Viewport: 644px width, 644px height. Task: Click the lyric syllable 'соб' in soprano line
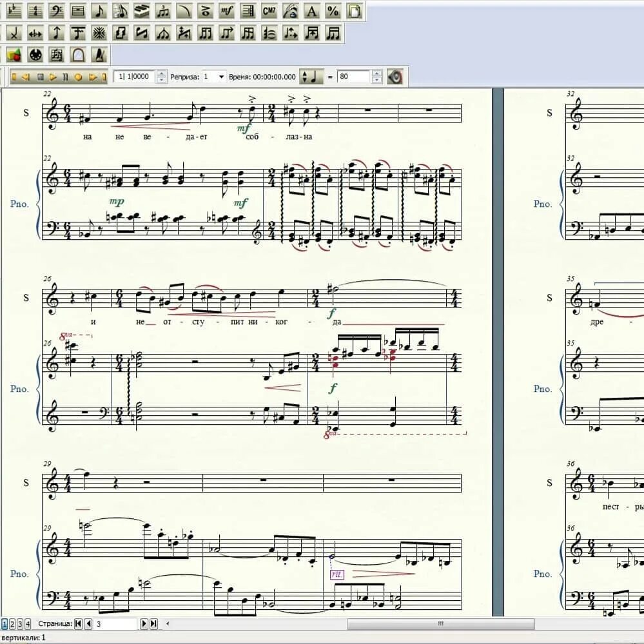click(x=252, y=137)
